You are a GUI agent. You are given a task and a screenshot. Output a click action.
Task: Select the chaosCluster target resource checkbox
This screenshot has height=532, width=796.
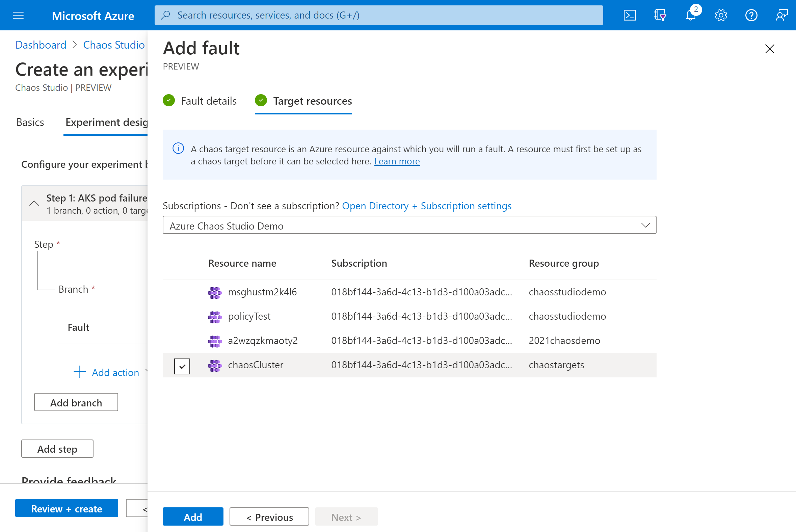182,365
